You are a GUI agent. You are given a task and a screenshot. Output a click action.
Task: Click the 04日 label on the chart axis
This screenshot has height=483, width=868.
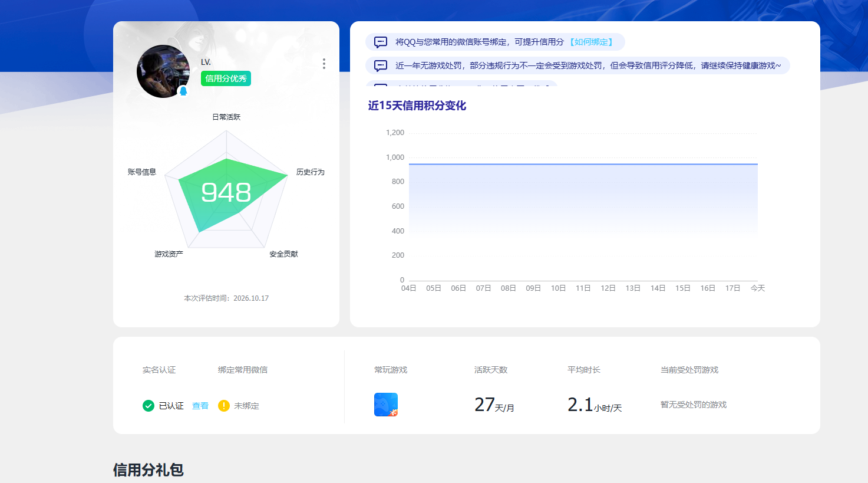[x=408, y=288]
